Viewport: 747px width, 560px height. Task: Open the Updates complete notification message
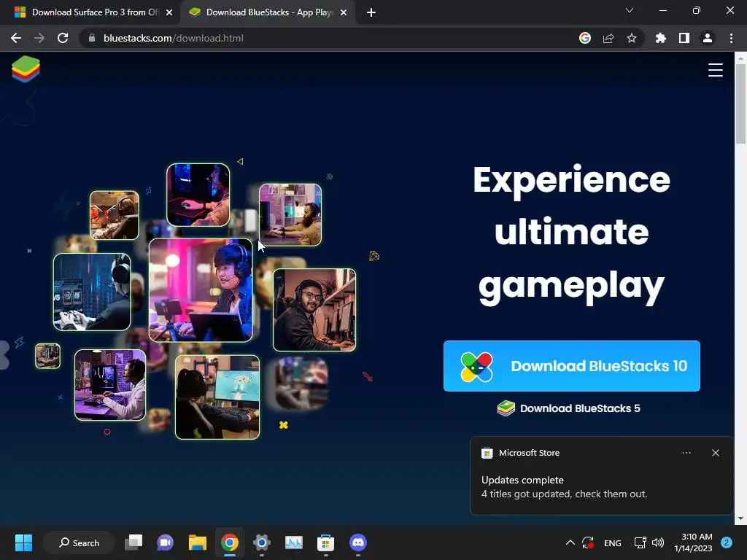[564, 486]
